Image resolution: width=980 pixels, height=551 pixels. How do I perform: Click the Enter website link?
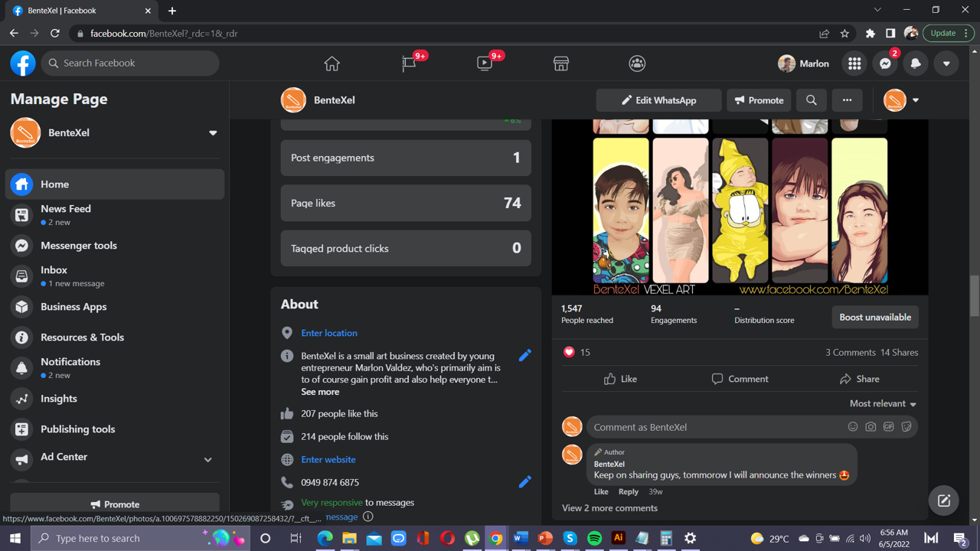point(328,459)
